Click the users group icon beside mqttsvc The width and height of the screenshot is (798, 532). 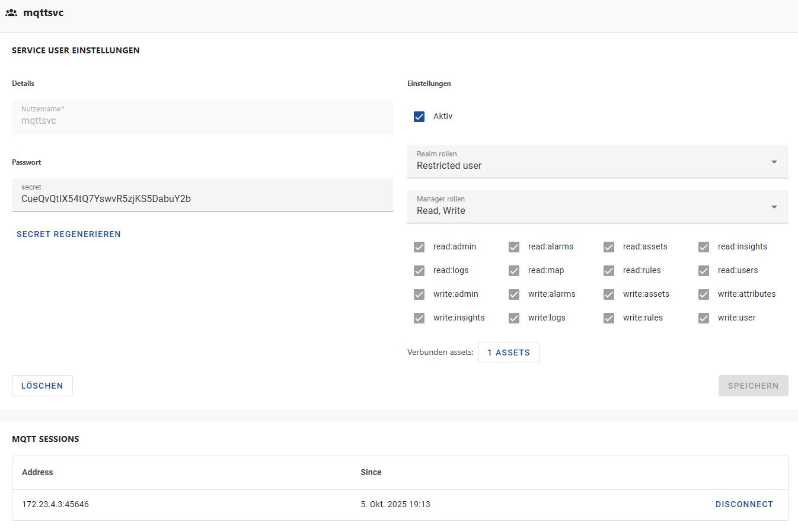tap(11, 12)
